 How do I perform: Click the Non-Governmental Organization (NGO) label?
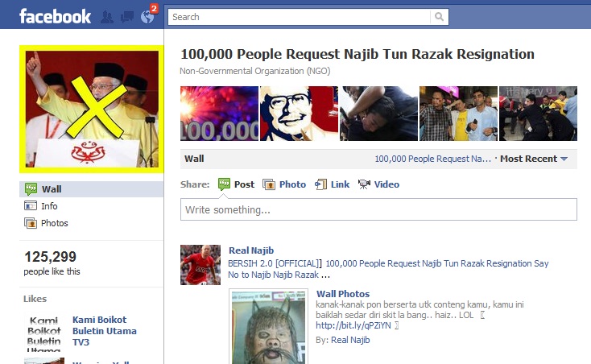[255, 71]
